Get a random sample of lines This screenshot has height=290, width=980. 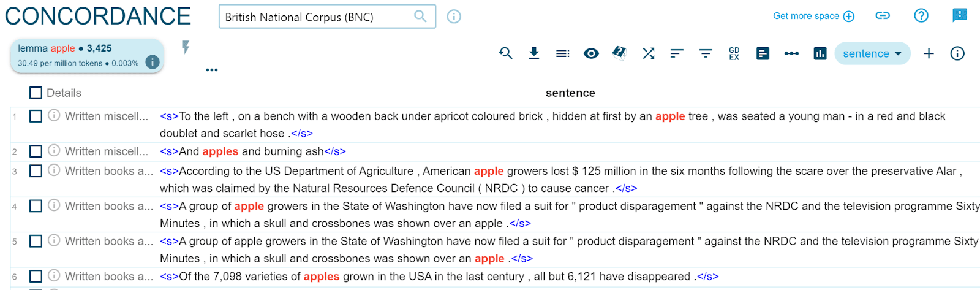[619, 53]
